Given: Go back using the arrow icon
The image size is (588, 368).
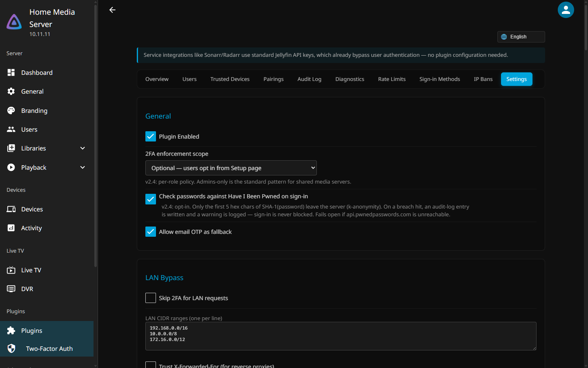Looking at the screenshot, I should (112, 10).
